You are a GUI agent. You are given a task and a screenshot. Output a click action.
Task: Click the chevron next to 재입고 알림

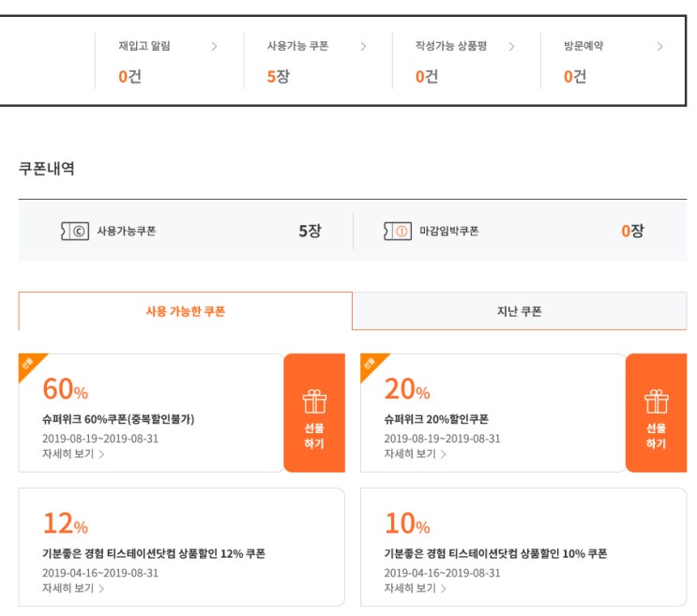(x=214, y=46)
